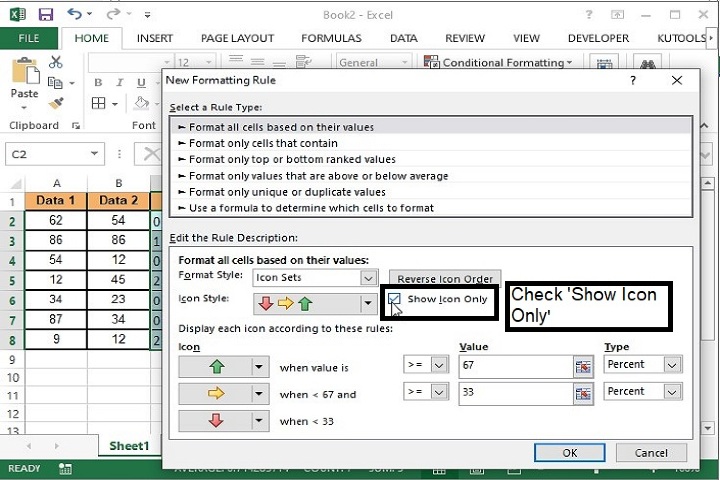Switch to the PAGE LAYOUT tab

coord(237,39)
